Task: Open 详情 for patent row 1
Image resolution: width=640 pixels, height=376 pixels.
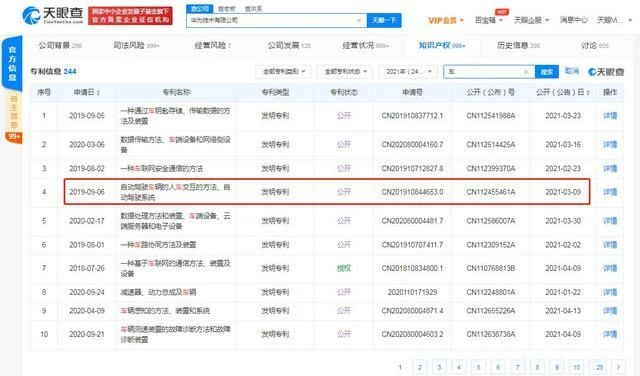Action: 610,116
